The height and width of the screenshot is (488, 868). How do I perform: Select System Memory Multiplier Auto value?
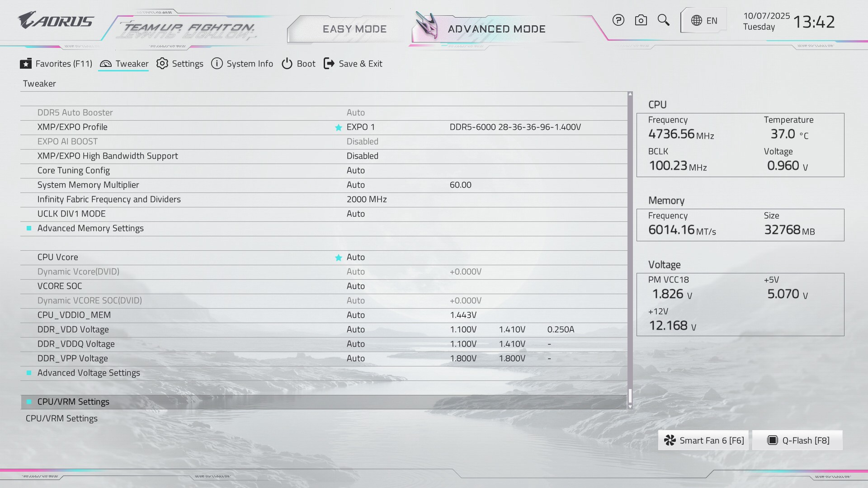[355, 185]
